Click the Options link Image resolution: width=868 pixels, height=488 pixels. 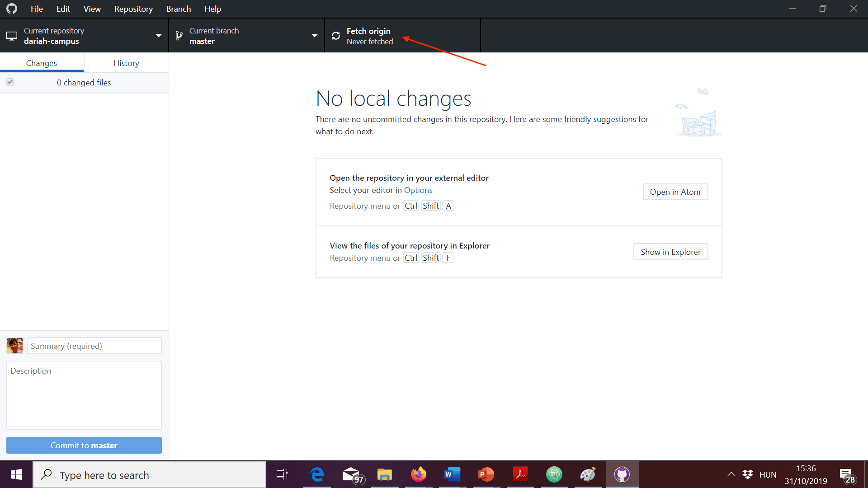pos(418,190)
